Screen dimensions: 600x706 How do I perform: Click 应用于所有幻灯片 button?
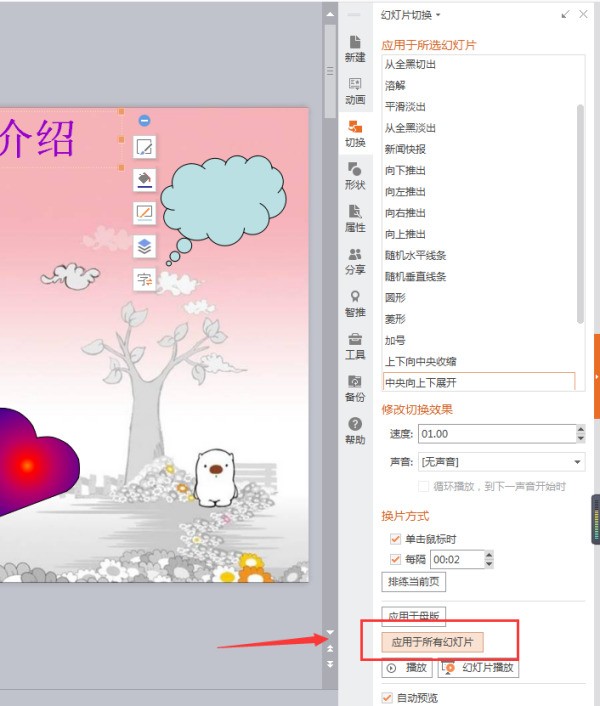click(432, 642)
